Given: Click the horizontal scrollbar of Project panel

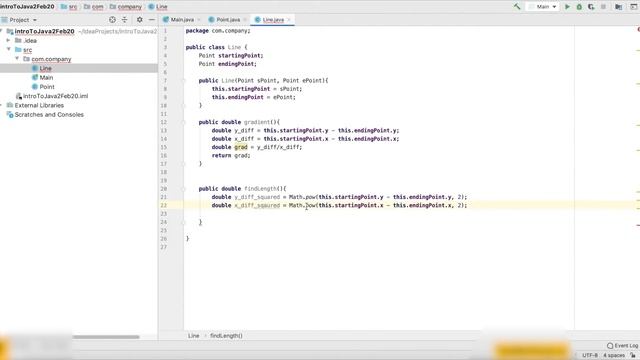Looking at the screenshot, I should 106,337.
